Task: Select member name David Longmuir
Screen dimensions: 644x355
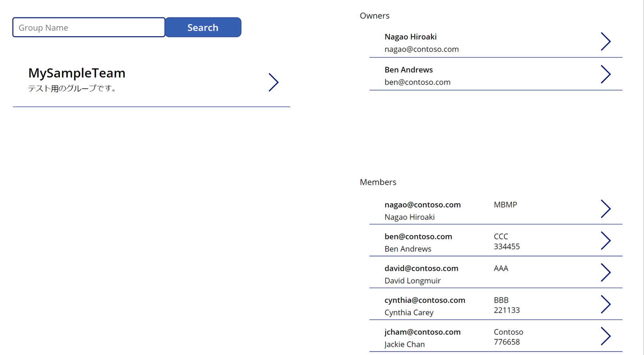Action: [x=413, y=281]
